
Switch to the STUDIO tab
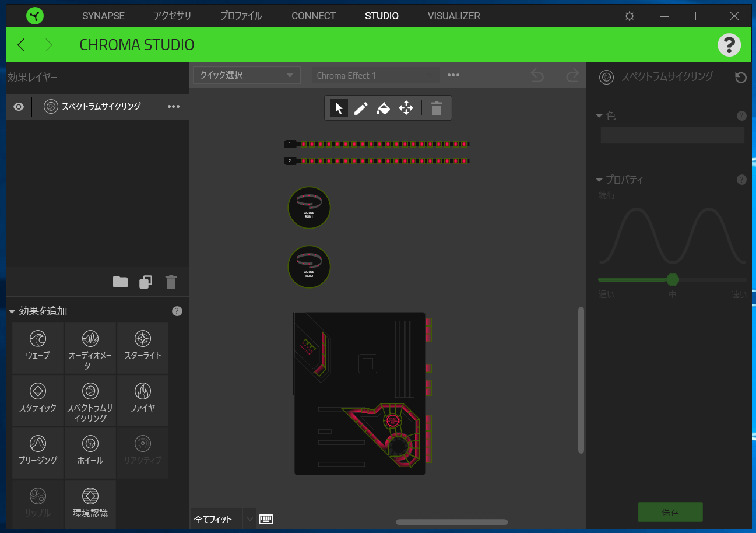[x=382, y=16]
